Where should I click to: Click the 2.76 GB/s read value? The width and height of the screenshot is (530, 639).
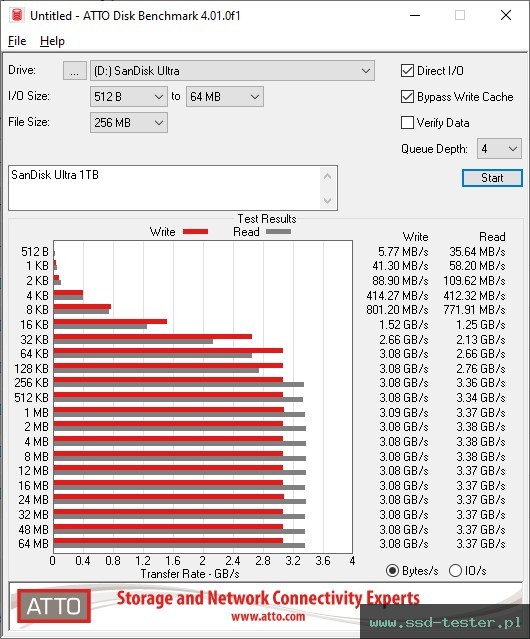point(481,368)
